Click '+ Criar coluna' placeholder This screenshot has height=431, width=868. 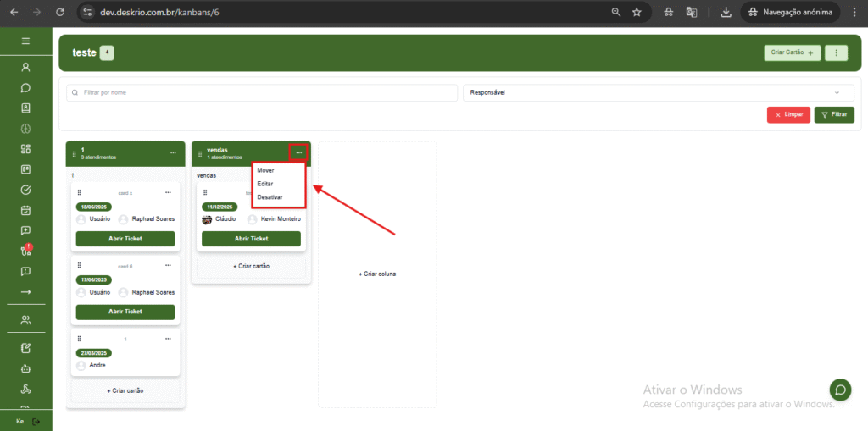(377, 274)
